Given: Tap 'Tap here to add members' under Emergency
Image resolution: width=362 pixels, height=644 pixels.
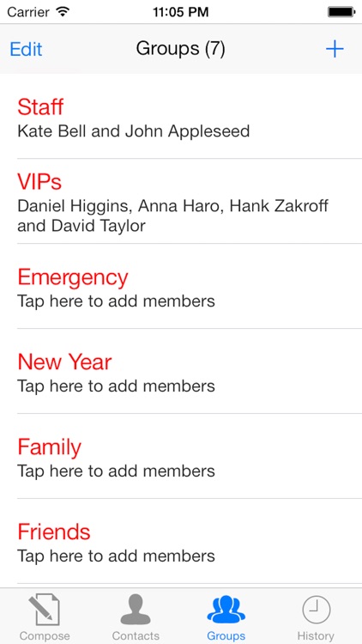Looking at the screenshot, I should click(x=116, y=301).
